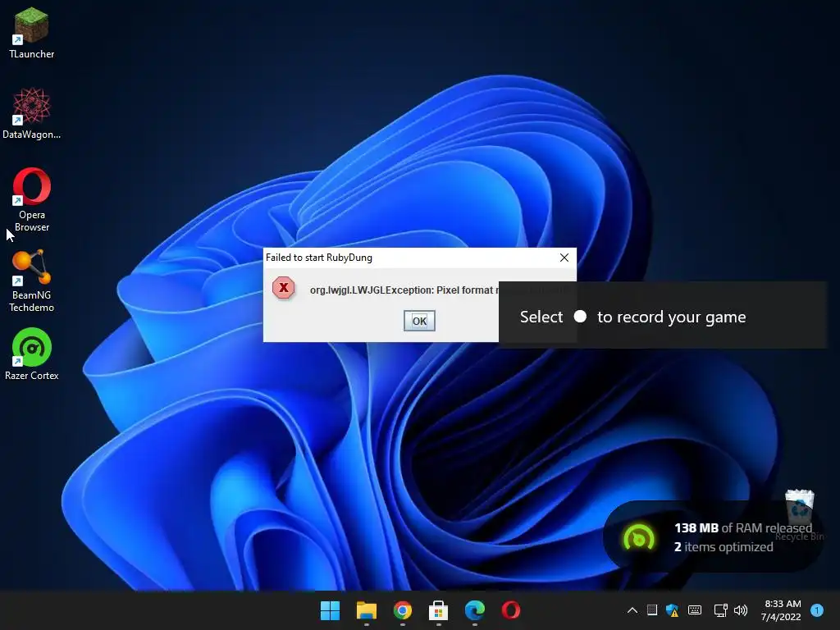Open the clock and calendar at 8:33 AM

781,610
